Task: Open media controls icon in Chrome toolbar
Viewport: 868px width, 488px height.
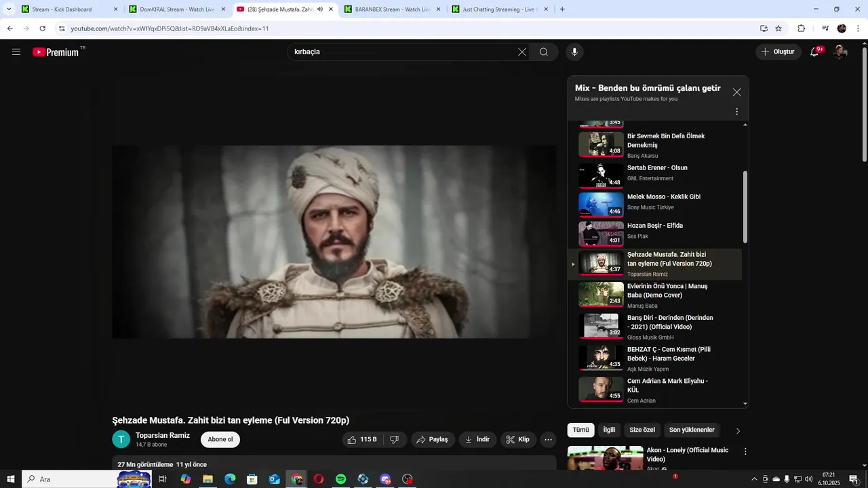Action: [825, 28]
